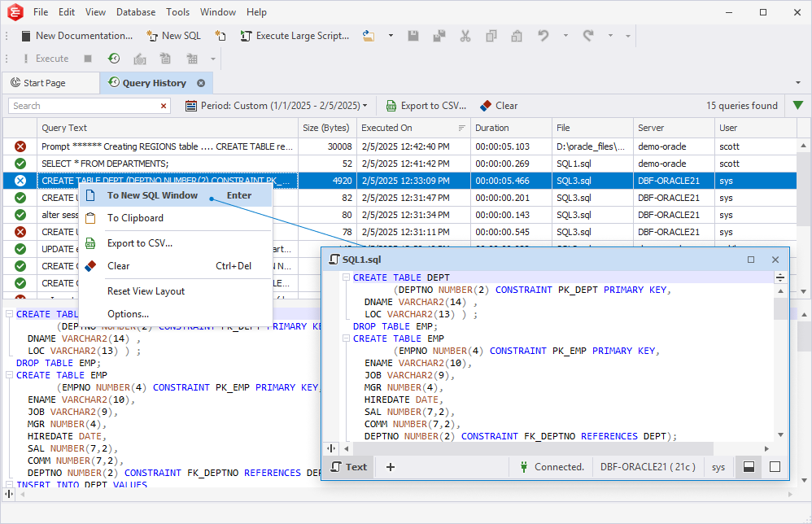
Task: Click the Copy icon in toolbar
Action: (491, 36)
